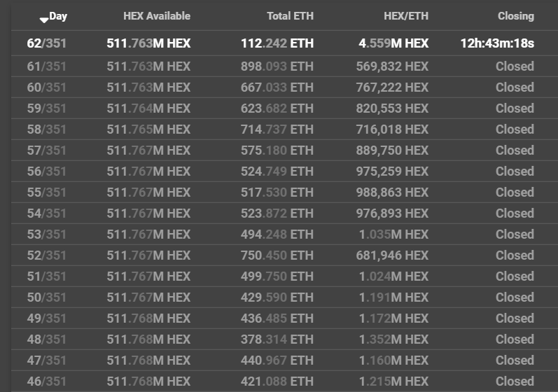Image resolution: width=558 pixels, height=392 pixels.
Task: Click Closed status for day 48
Action: (x=515, y=339)
